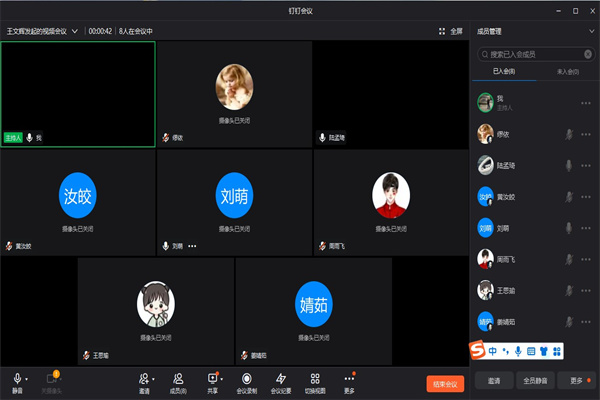
Task: Select 周雨飞 video tile
Action: point(391,197)
